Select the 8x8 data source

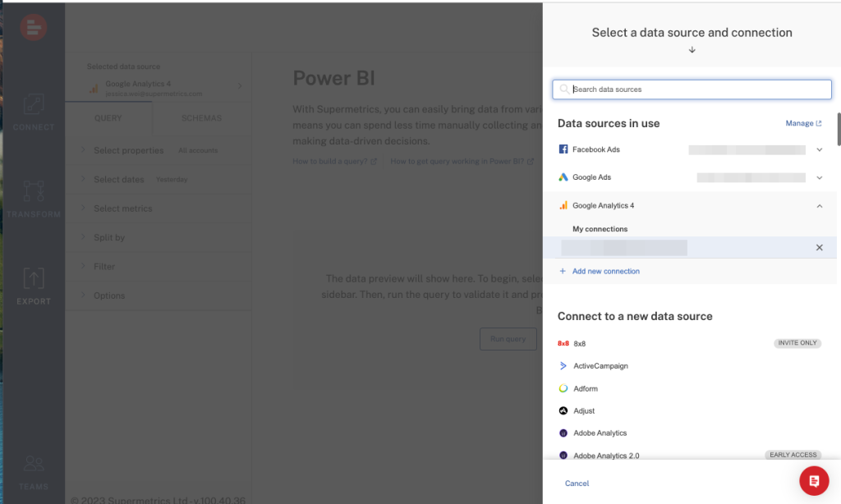pos(580,343)
